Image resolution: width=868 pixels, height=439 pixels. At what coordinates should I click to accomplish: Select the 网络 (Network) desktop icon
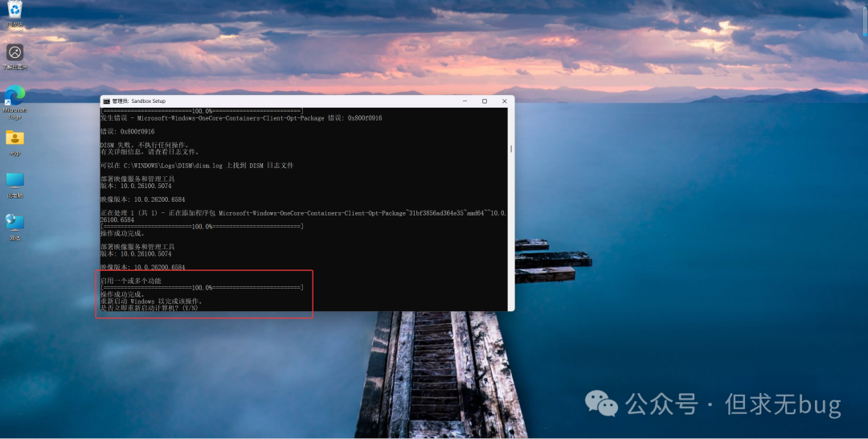click(14, 223)
